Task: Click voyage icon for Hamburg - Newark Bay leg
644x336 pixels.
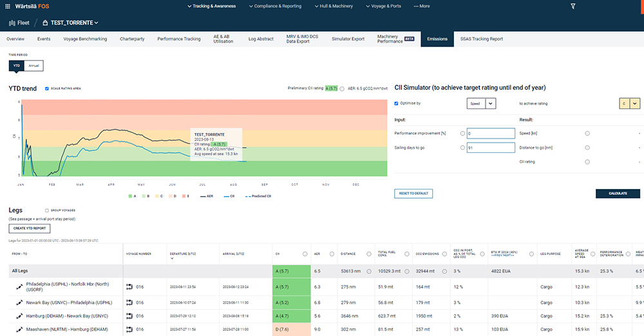Action: pos(129,316)
